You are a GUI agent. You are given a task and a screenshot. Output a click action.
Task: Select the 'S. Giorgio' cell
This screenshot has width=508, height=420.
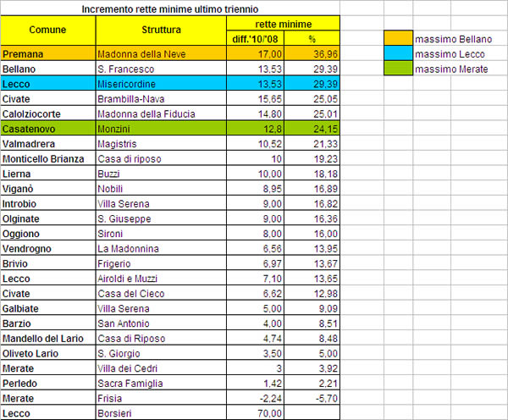point(161,352)
